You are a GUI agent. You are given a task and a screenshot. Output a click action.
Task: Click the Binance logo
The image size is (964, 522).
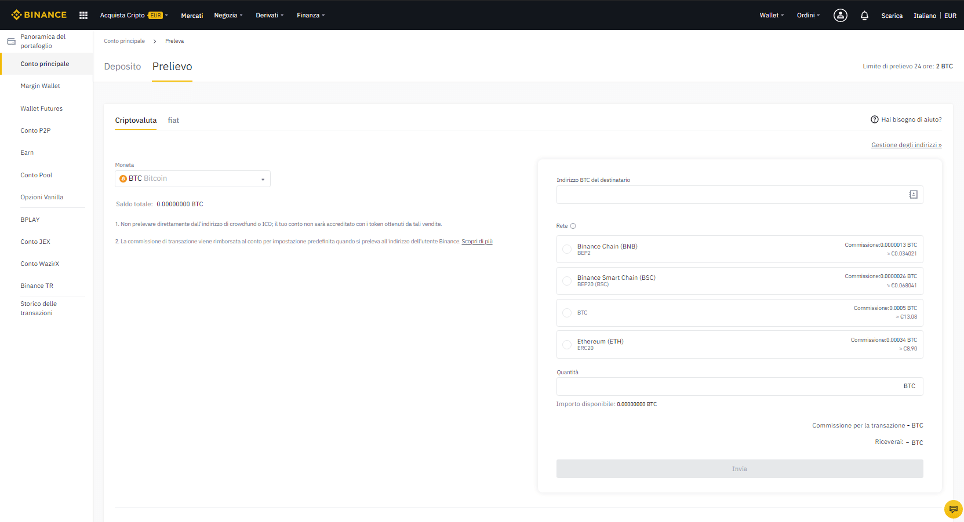(39, 15)
